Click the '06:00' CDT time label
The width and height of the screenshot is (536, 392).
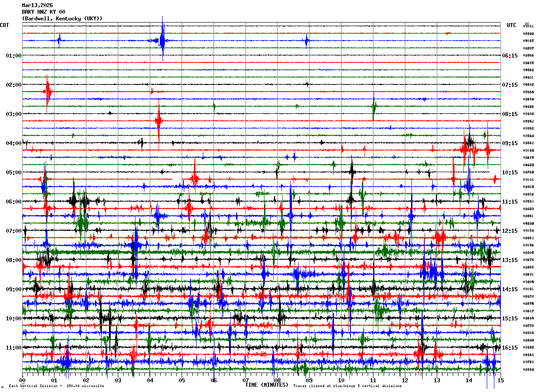click(x=14, y=202)
